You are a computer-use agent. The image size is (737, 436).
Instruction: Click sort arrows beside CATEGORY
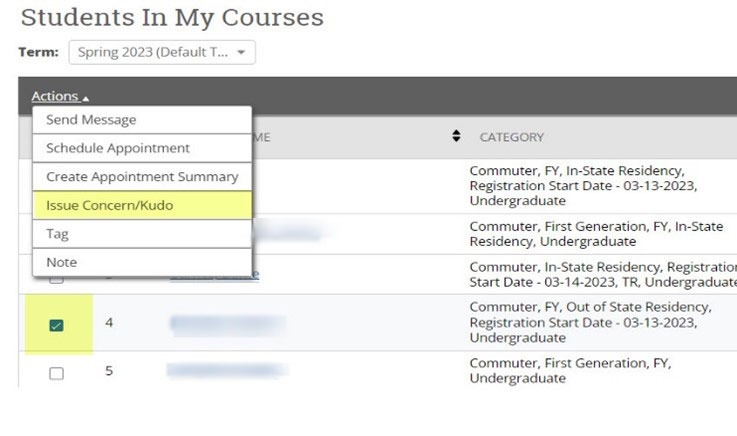click(x=457, y=136)
